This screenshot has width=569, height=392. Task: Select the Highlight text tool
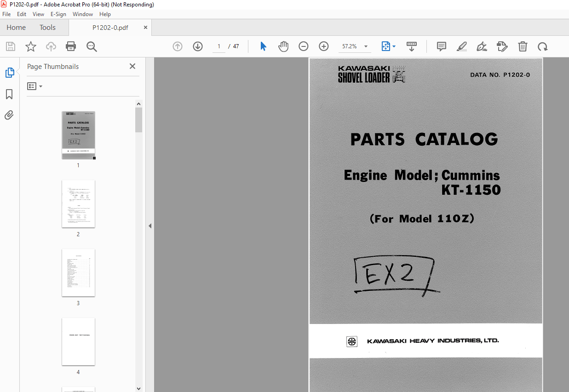pyautogui.click(x=461, y=46)
